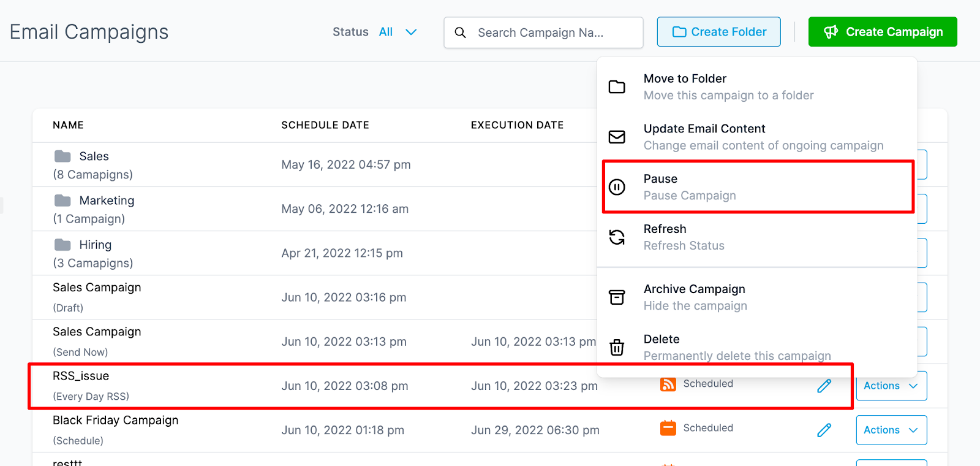Click the megaphone icon in Create Campaign
Screen dimensions: 980x466
pos(831,32)
